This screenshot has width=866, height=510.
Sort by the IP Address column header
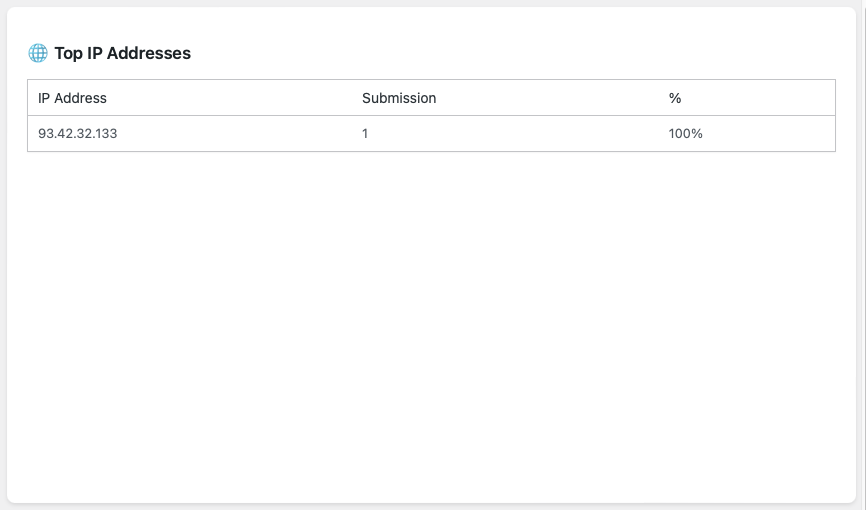click(72, 98)
